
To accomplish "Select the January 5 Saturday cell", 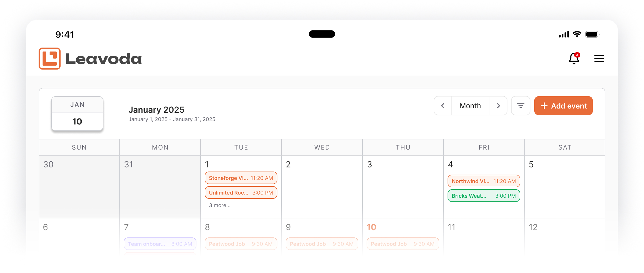I will coord(564,187).
